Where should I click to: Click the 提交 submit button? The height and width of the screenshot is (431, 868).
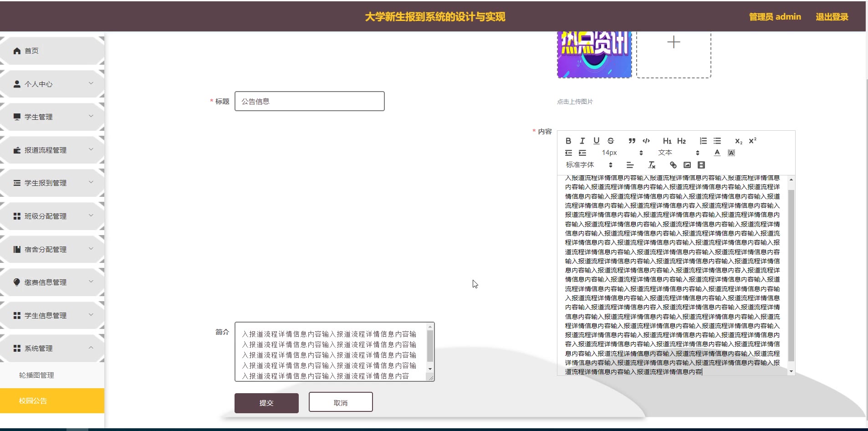point(266,403)
